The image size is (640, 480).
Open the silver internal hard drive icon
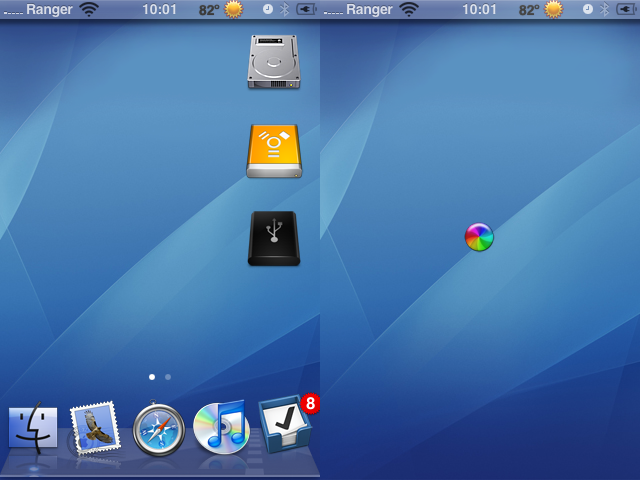pyautogui.click(x=274, y=62)
